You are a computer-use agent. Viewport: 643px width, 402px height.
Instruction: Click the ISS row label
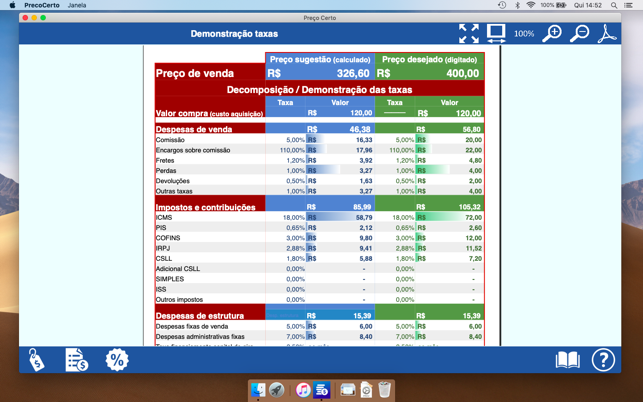161,289
